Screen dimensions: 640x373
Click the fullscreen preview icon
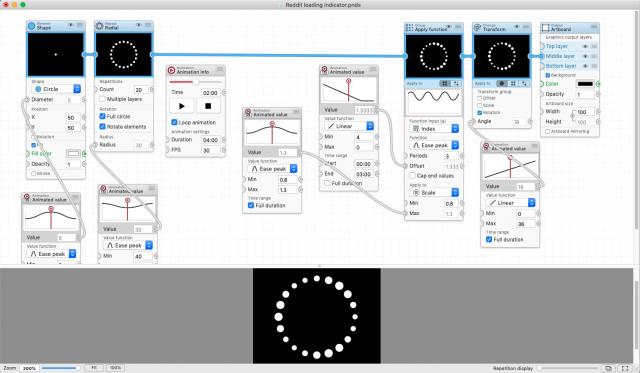(x=625, y=368)
